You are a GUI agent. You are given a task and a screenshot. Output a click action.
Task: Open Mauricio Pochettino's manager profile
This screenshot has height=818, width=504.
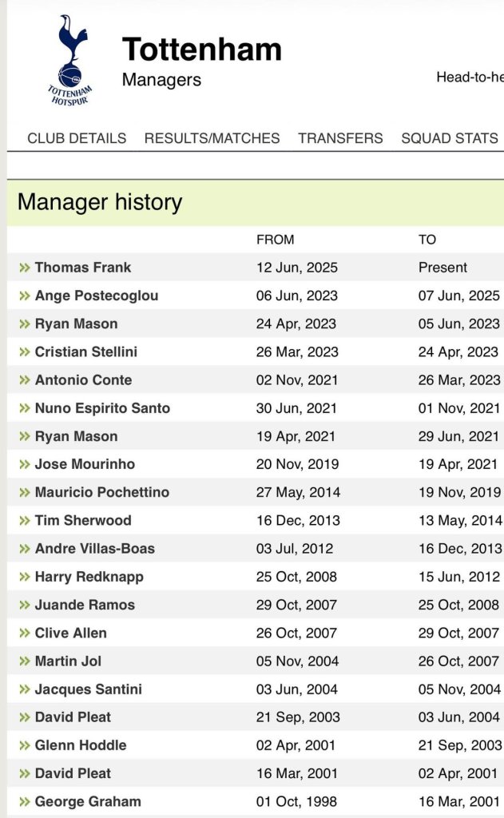click(101, 492)
